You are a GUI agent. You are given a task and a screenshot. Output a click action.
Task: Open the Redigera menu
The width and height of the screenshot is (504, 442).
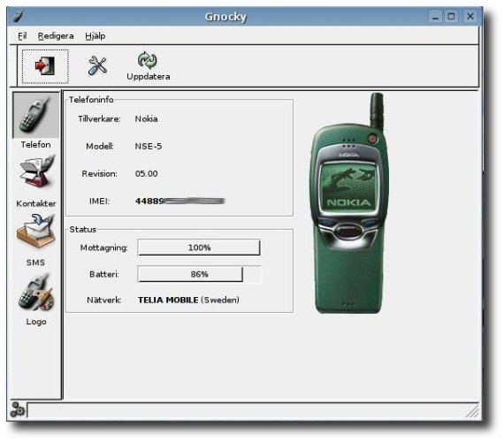point(56,35)
